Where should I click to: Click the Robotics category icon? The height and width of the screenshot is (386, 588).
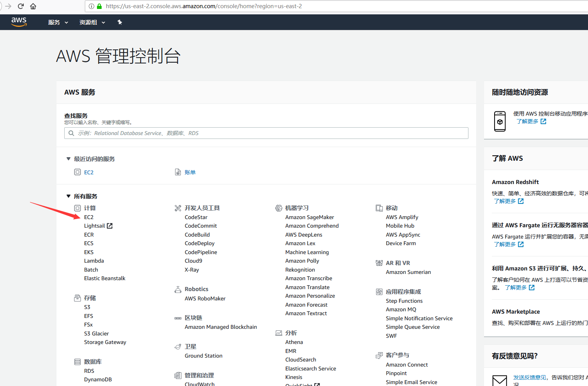178,289
